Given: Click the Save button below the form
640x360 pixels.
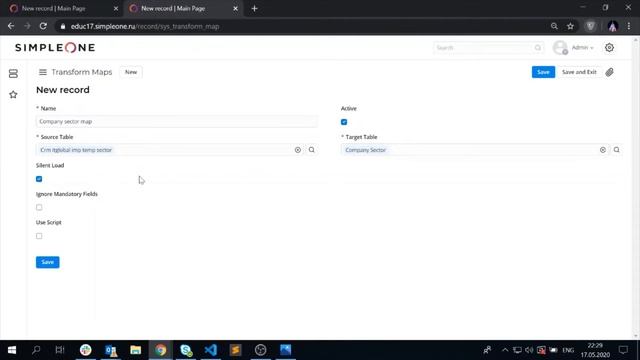Looking at the screenshot, I should point(48,262).
